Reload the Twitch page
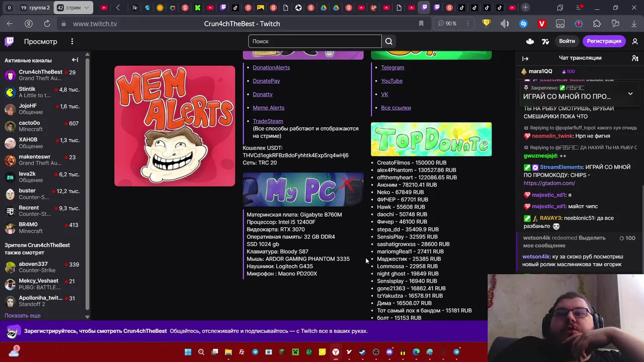Image resolution: width=644 pixels, height=362 pixels. [47, 24]
